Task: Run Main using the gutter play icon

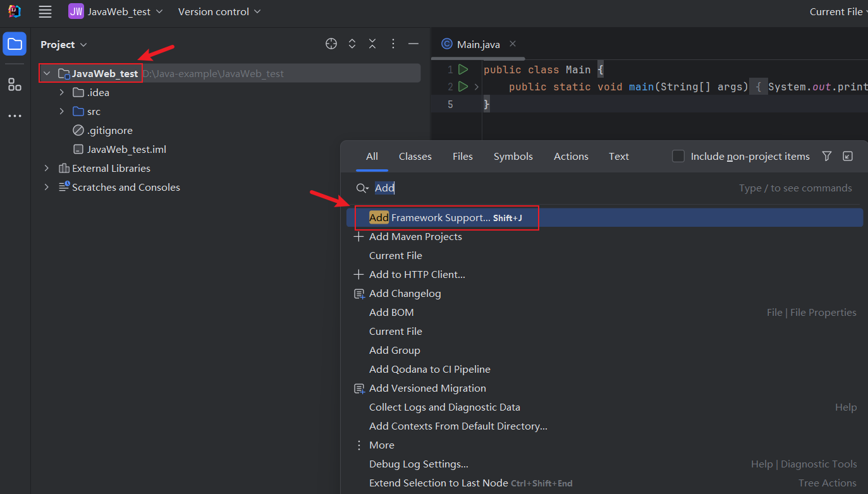Action: click(x=462, y=69)
